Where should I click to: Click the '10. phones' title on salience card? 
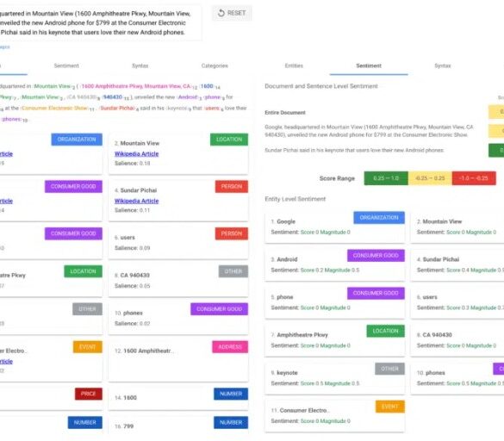pos(128,313)
